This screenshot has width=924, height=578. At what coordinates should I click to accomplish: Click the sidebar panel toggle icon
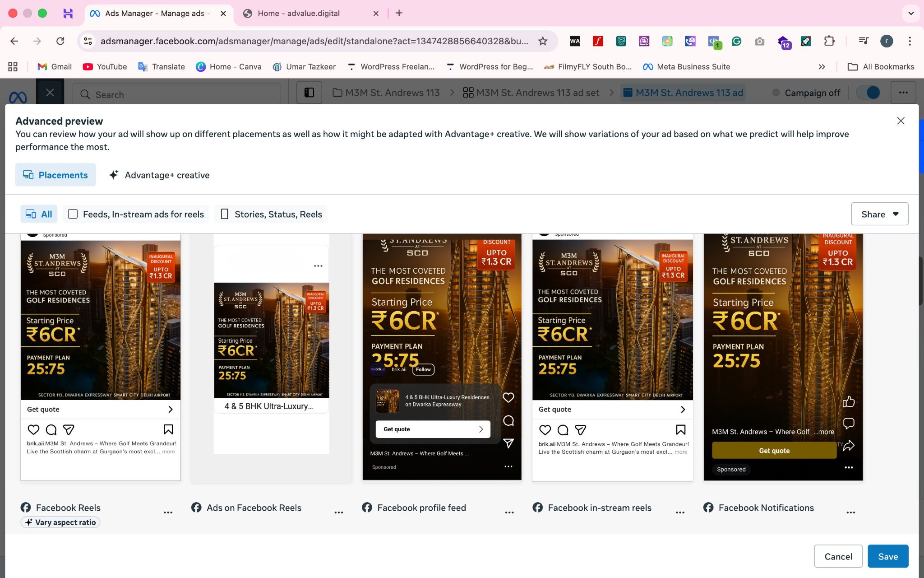click(309, 93)
